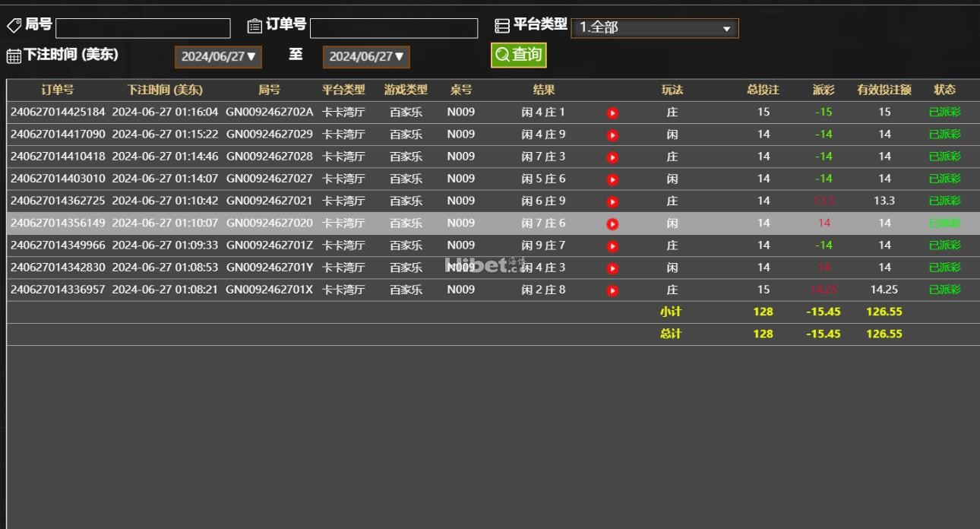Focus the 订单号 input field
The image size is (980, 529).
tap(394, 28)
